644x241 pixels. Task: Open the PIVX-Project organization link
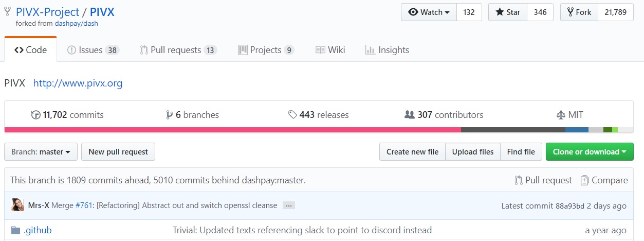48,12
